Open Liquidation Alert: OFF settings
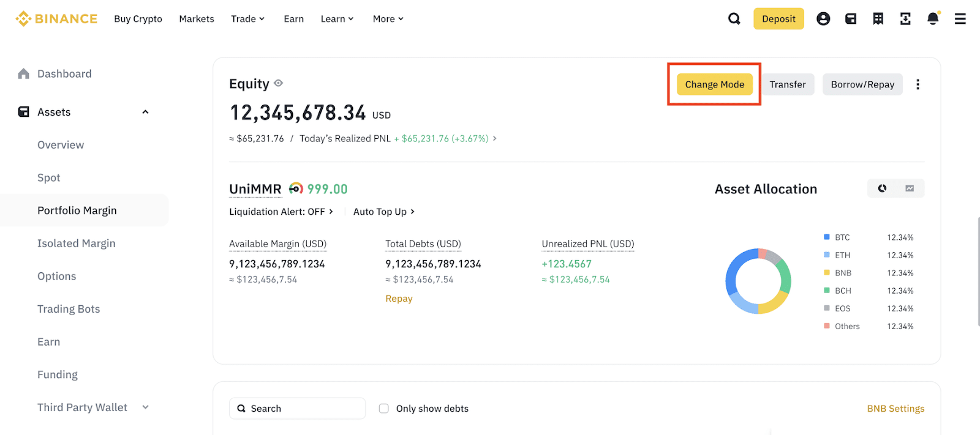Image resolution: width=980 pixels, height=435 pixels. pyautogui.click(x=281, y=212)
